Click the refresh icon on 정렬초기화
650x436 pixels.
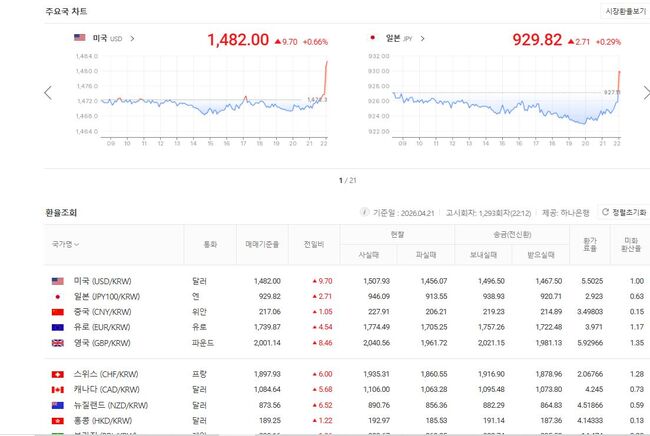click(x=605, y=213)
